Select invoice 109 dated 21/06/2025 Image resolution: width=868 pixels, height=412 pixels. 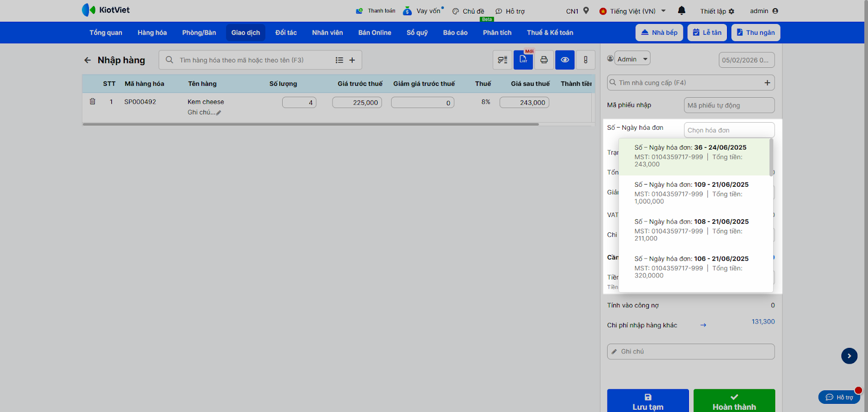pyautogui.click(x=694, y=193)
